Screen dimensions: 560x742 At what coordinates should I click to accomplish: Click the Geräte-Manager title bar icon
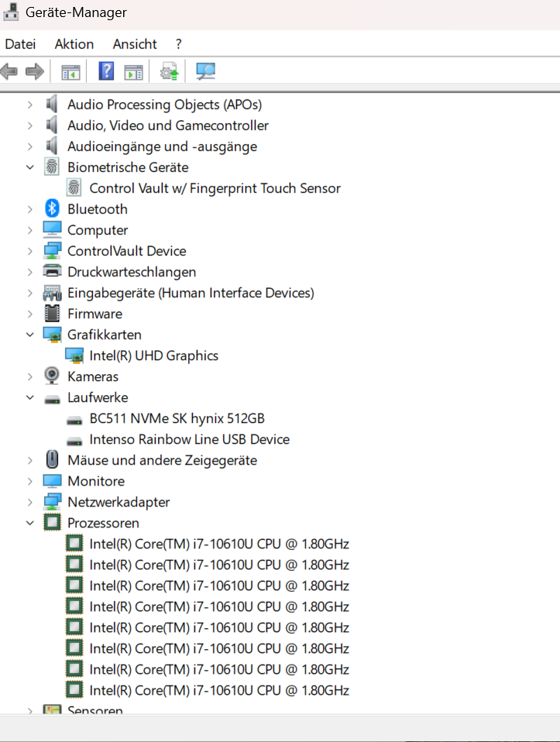[11, 12]
